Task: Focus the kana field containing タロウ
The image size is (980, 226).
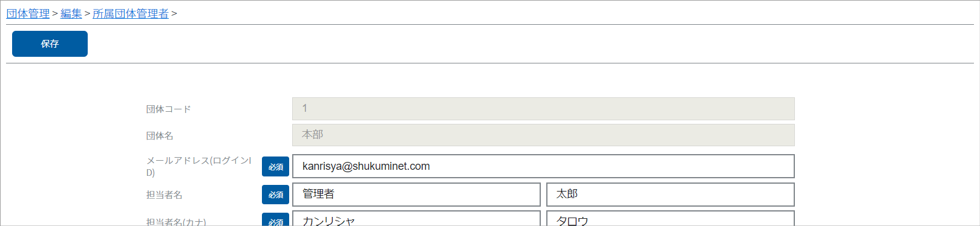Action: (x=670, y=218)
